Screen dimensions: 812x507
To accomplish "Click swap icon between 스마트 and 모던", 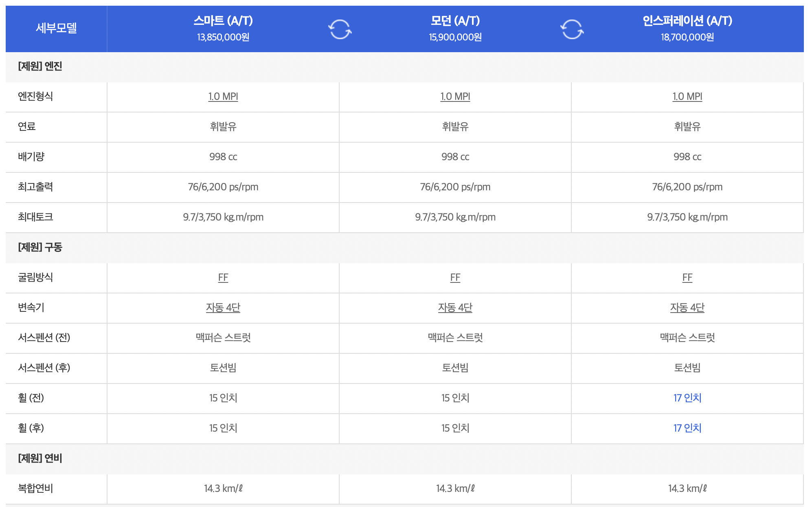I will click(x=340, y=29).
